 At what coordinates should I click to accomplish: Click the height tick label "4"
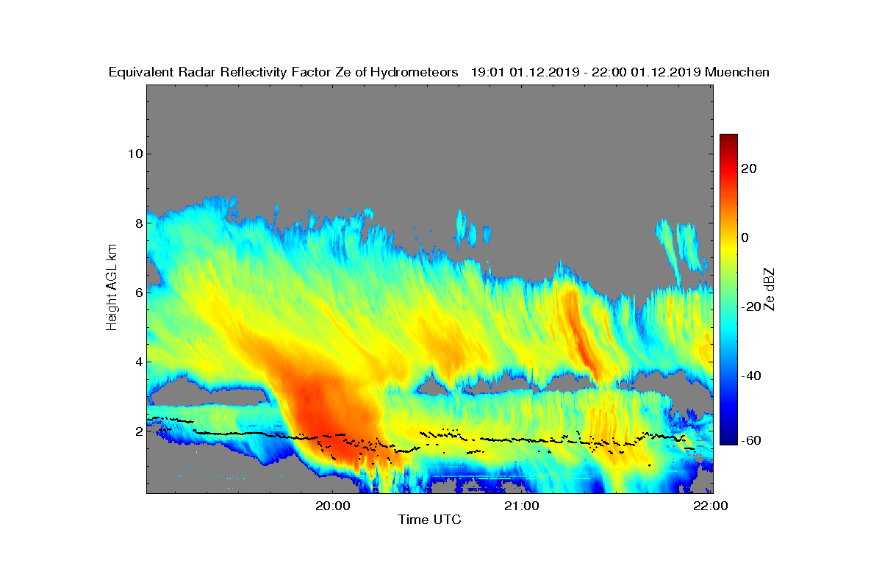[x=137, y=362]
